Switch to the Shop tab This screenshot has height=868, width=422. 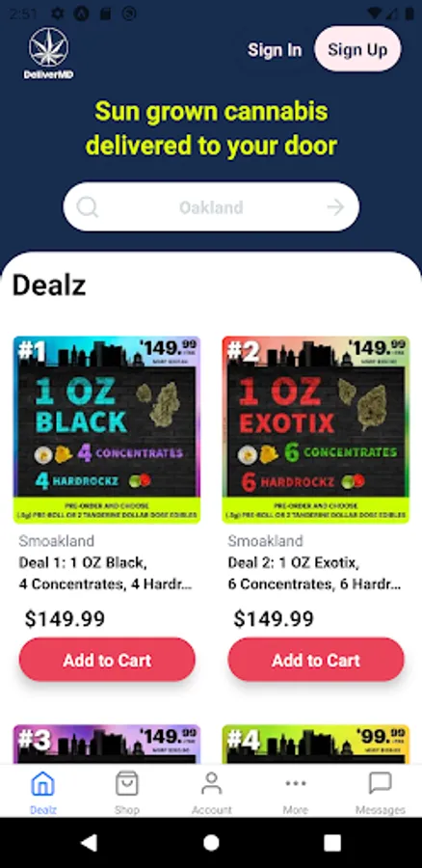[126, 794]
